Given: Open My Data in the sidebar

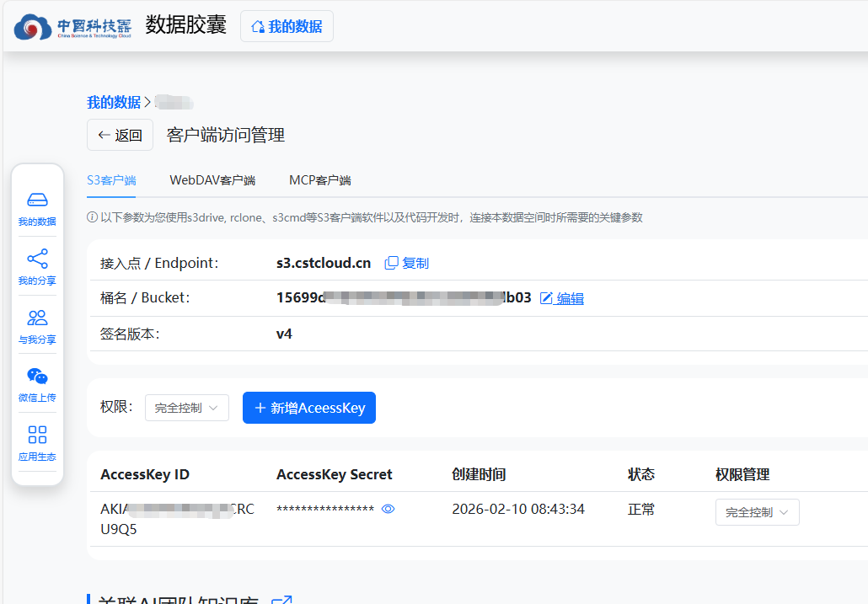Looking at the screenshot, I should point(37,208).
